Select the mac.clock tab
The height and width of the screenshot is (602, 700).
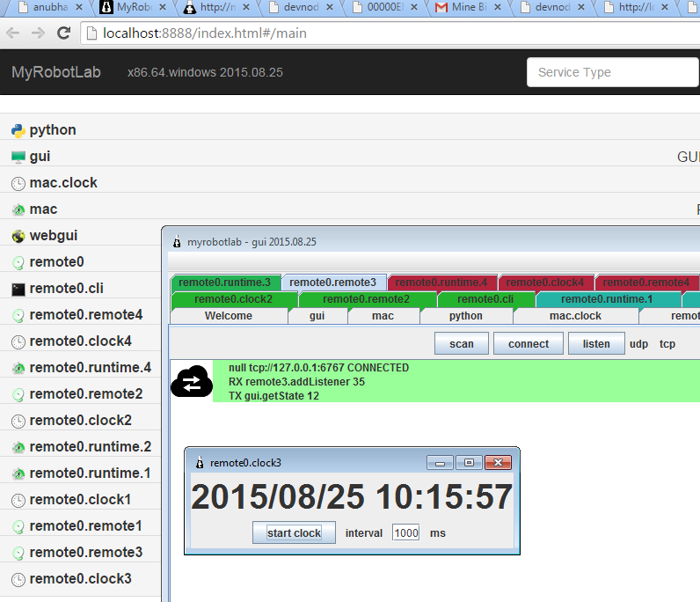(575, 316)
